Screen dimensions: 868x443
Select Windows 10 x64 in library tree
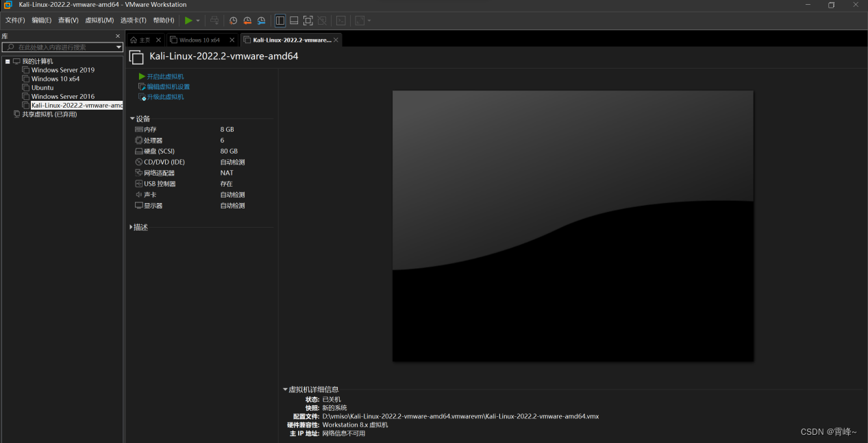55,79
